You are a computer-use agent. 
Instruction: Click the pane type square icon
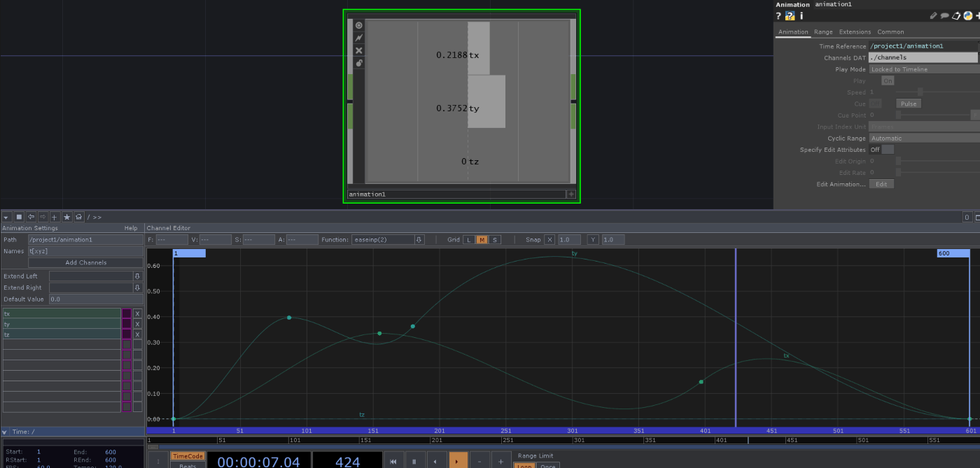point(20,218)
